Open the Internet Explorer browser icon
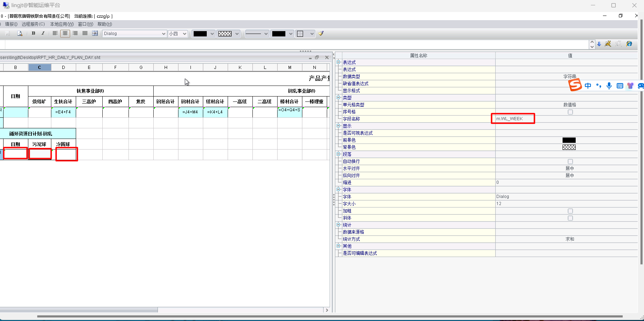The width and height of the screenshot is (644, 321). (629, 44)
